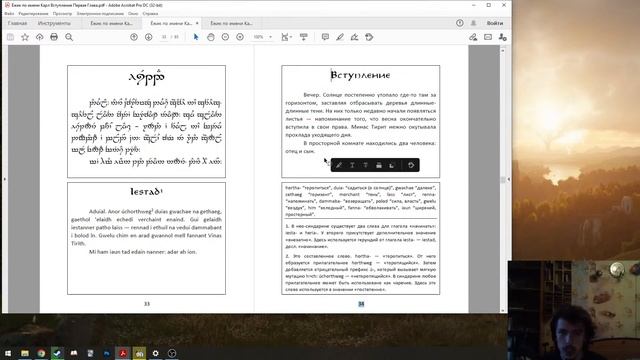The height and width of the screenshot is (360, 640).
Task: Open the Инструменты tab
Action: (x=54, y=23)
